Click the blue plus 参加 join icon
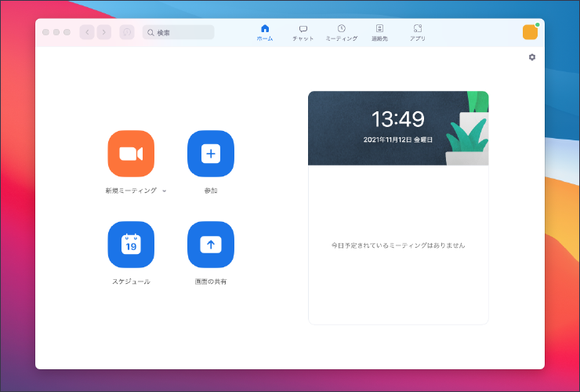The height and width of the screenshot is (392, 580). tap(211, 154)
